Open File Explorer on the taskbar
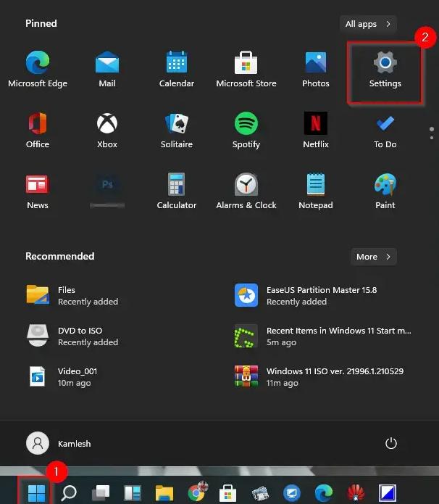The image size is (439, 504). (x=164, y=493)
